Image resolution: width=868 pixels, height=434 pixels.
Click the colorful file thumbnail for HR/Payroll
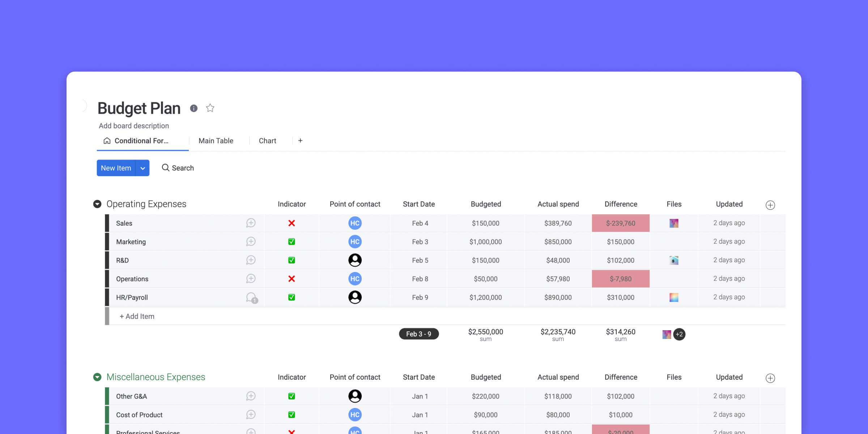click(674, 297)
